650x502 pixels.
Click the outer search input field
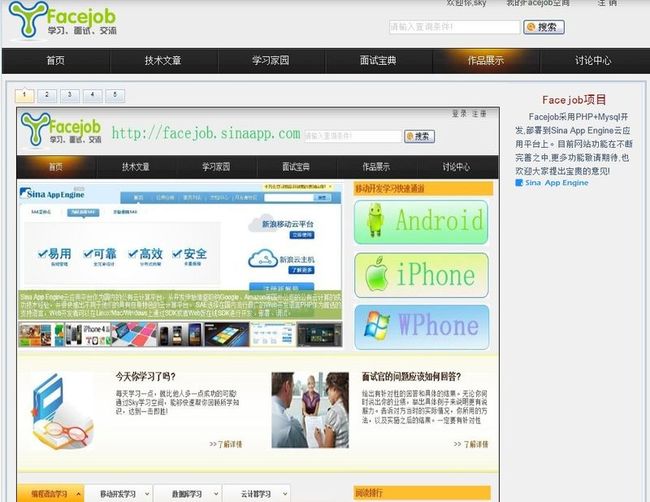point(454,27)
